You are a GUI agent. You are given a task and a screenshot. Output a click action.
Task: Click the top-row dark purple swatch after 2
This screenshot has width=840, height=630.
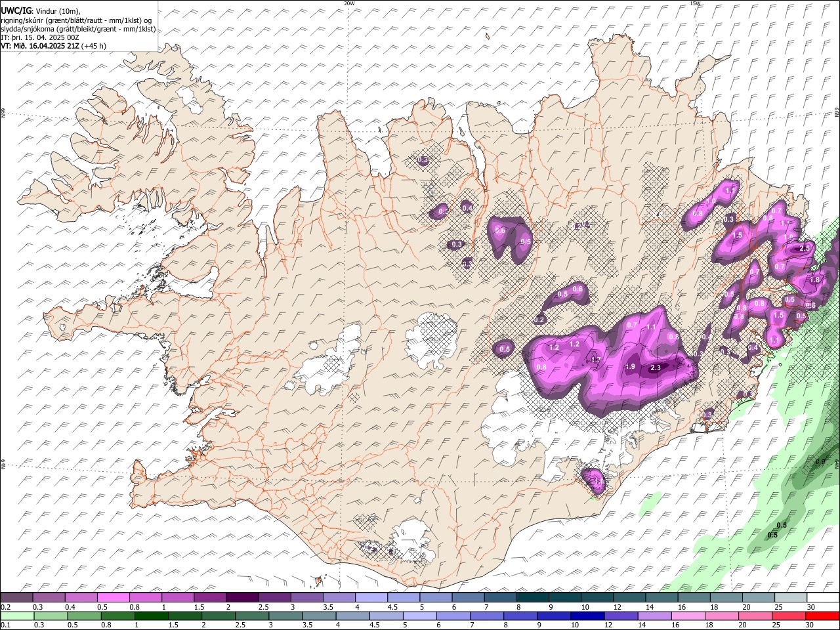(x=241, y=598)
